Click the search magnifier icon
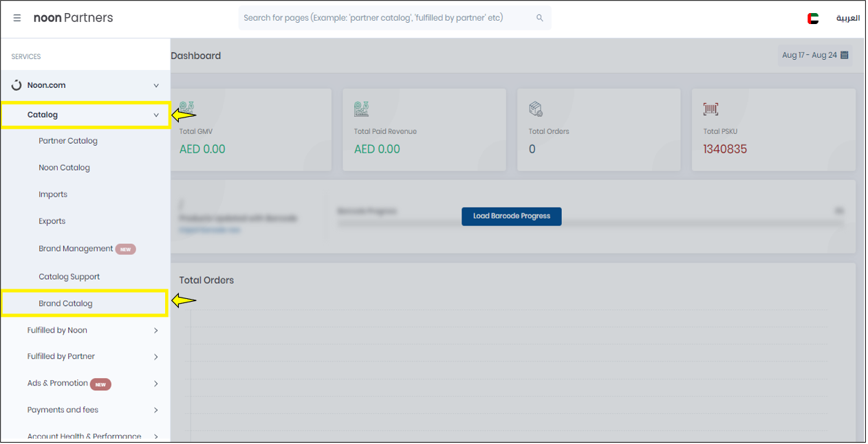 point(539,18)
